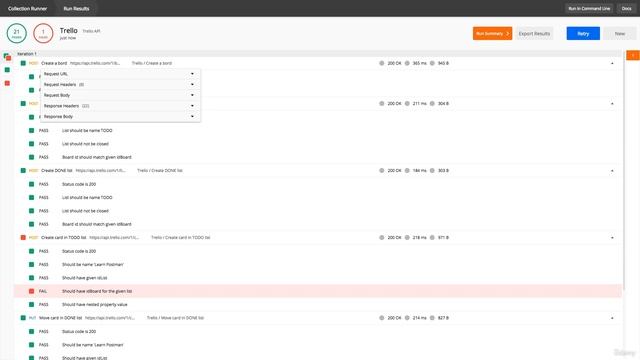This screenshot has width=640, height=360.
Task: Switch to Run Results tab
Action: 76,9
